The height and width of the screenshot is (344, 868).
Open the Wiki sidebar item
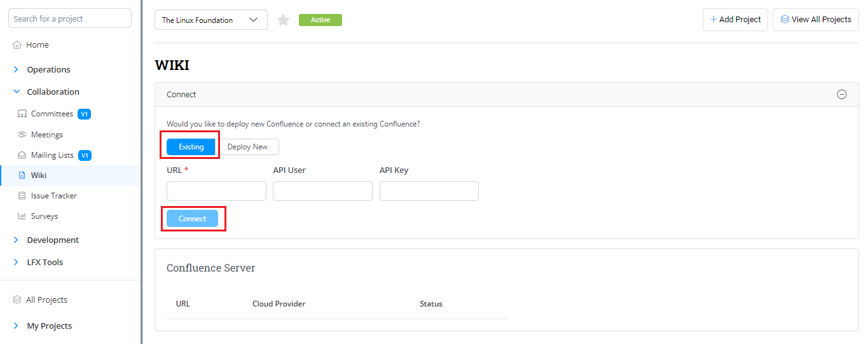point(39,175)
